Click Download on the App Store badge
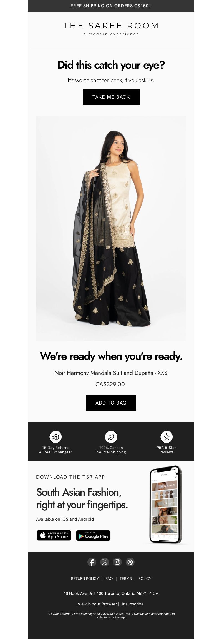Viewport: 222px width, 644px height. coord(54,535)
